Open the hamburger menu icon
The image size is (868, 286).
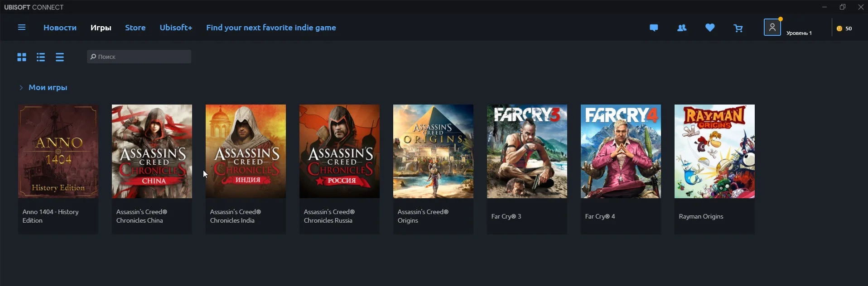tap(21, 28)
